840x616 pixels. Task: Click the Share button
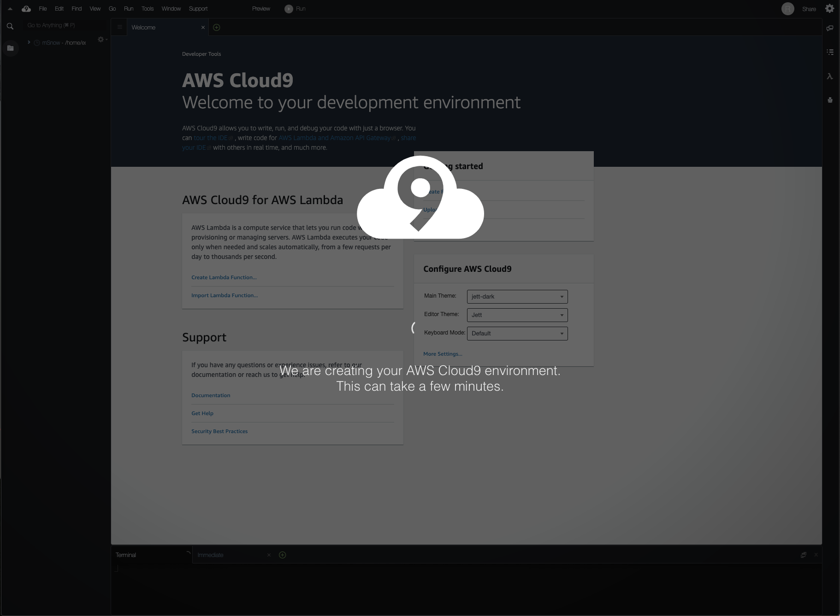pos(809,9)
